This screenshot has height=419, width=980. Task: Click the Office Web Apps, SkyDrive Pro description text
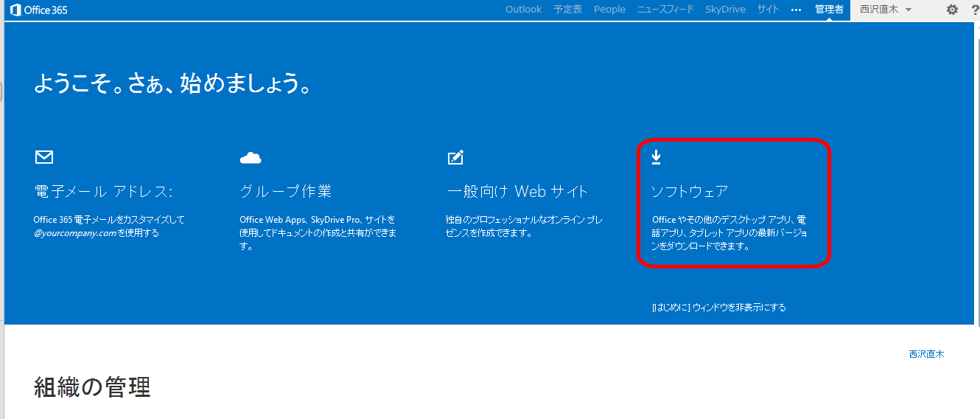(x=318, y=232)
